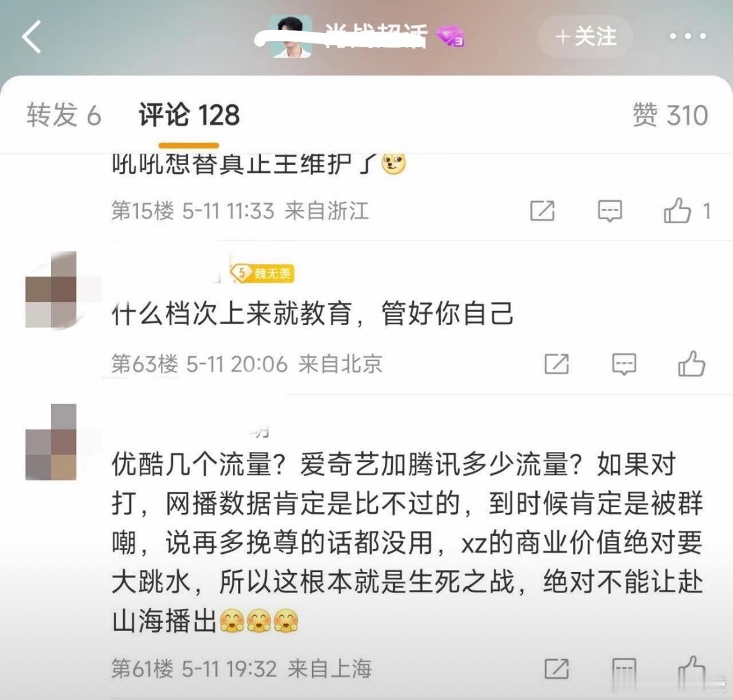
Task: Open the 赞 310 likes tab
Action: 670,115
